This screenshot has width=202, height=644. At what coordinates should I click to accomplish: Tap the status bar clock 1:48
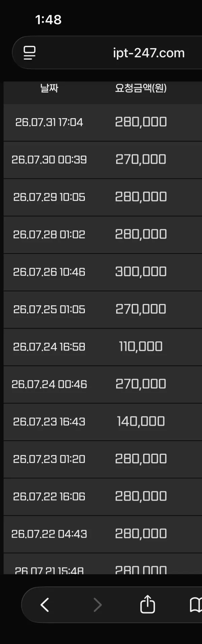click(48, 20)
